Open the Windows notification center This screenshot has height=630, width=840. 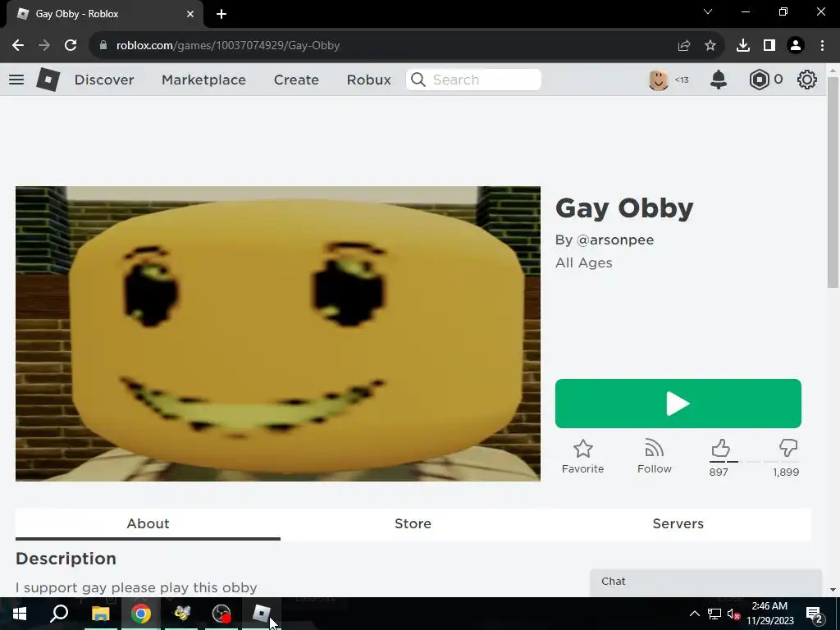pyautogui.click(x=814, y=614)
